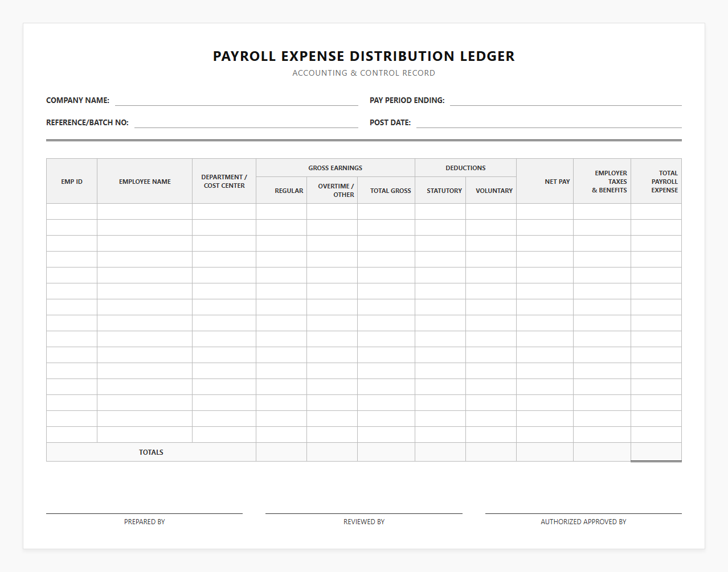The height and width of the screenshot is (572, 728).
Task: Click the Company Name input line
Action: [236, 100]
